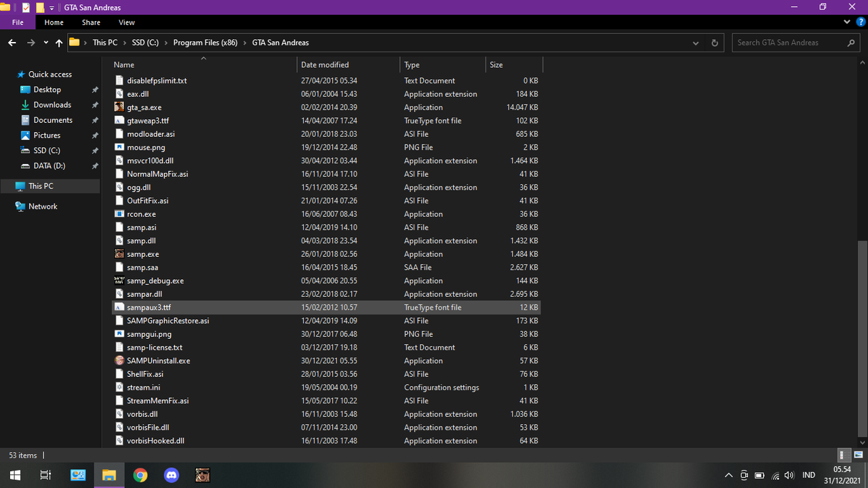Click the gtaweap3.ttf font icon
Viewport: 868px width, 488px height.
tap(119, 121)
